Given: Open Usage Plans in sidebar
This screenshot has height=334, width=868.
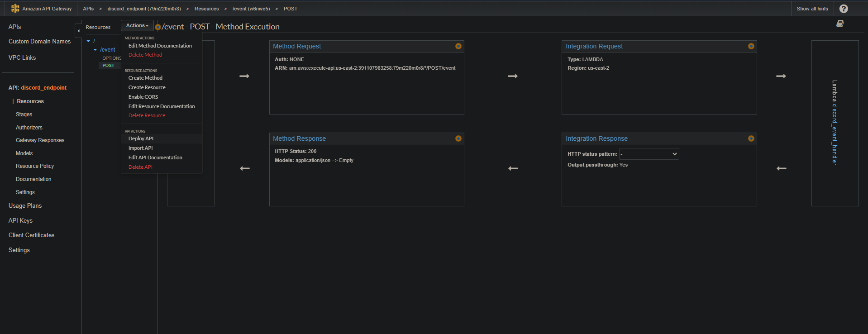Looking at the screenshot, I should point(25,206).
